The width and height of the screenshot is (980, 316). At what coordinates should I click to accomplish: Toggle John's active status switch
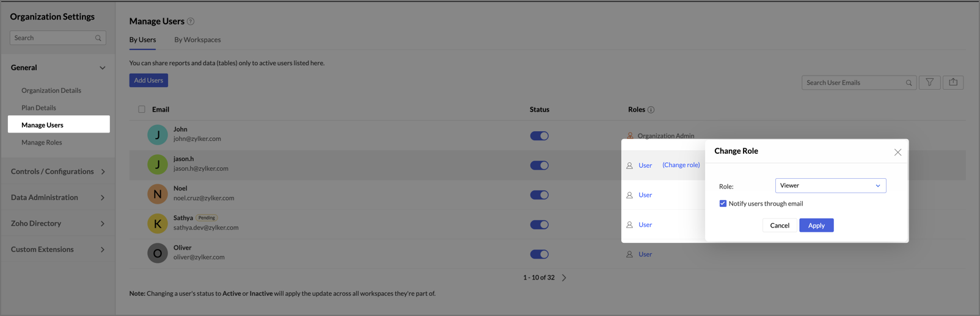539,136
